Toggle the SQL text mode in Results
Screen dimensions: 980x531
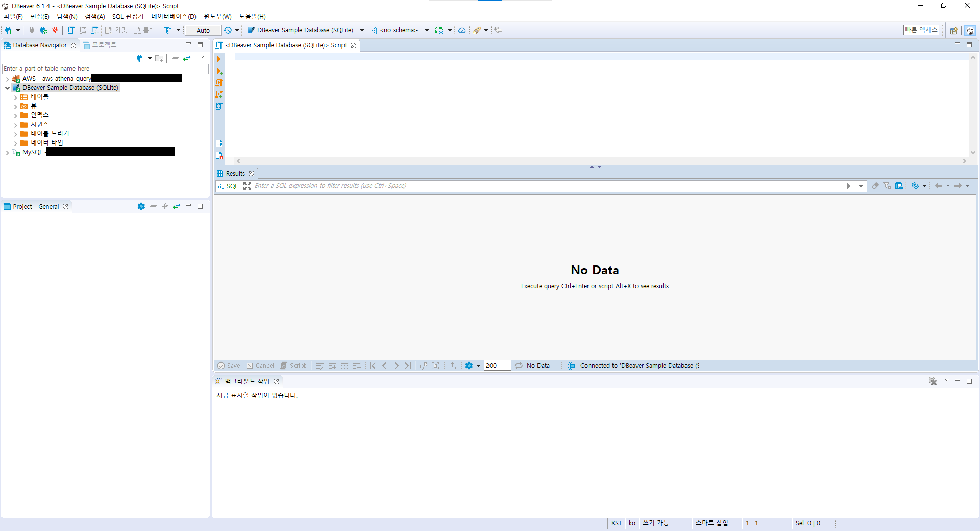point(228,186)
